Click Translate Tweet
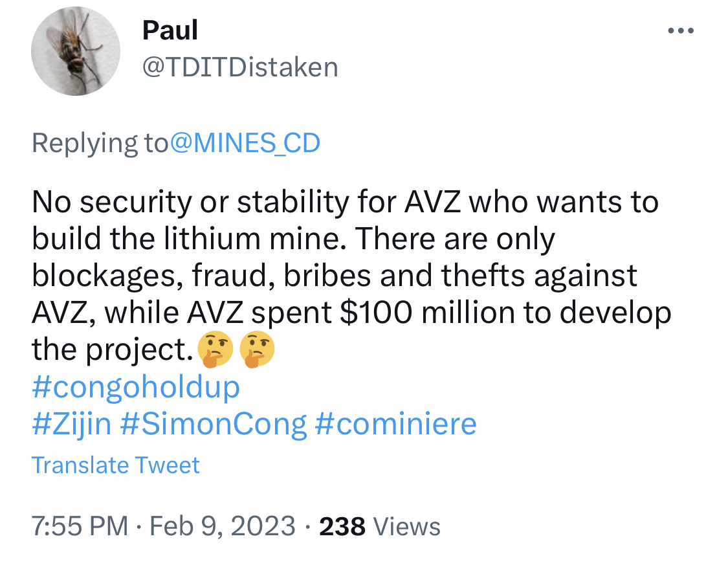 pos(116,465)
